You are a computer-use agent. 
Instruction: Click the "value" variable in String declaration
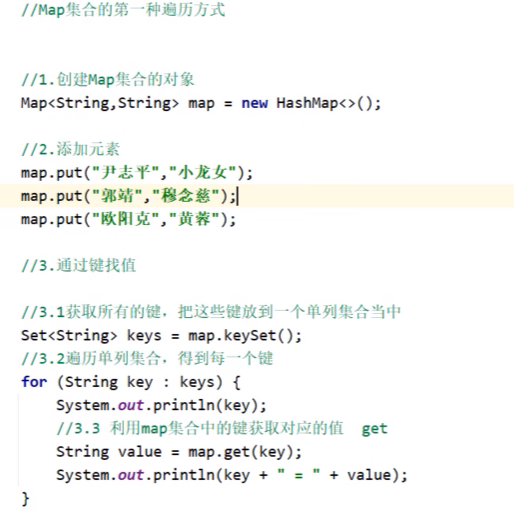point(140,452)
